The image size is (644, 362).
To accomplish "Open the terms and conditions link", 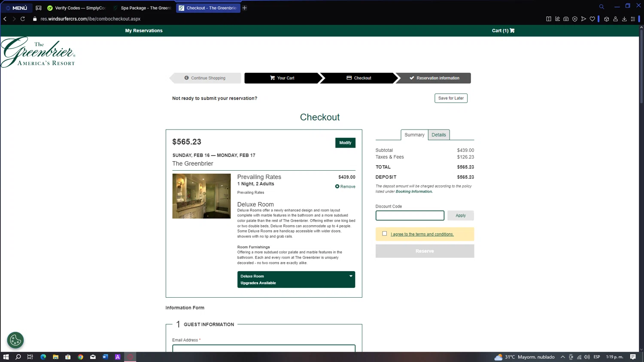I will tap(422, 234).
